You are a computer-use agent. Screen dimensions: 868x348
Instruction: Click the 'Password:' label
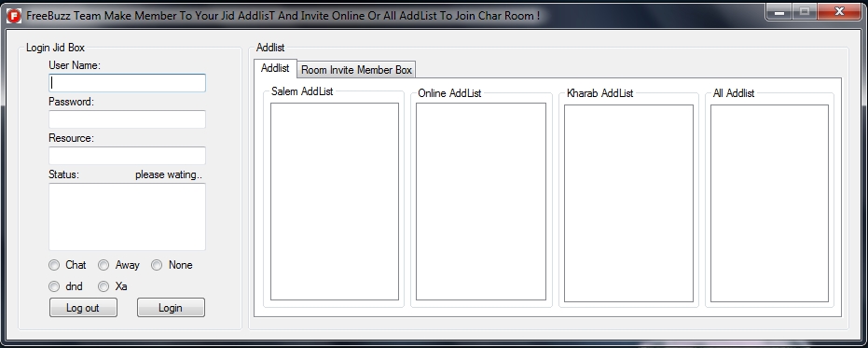click(72, 102)
